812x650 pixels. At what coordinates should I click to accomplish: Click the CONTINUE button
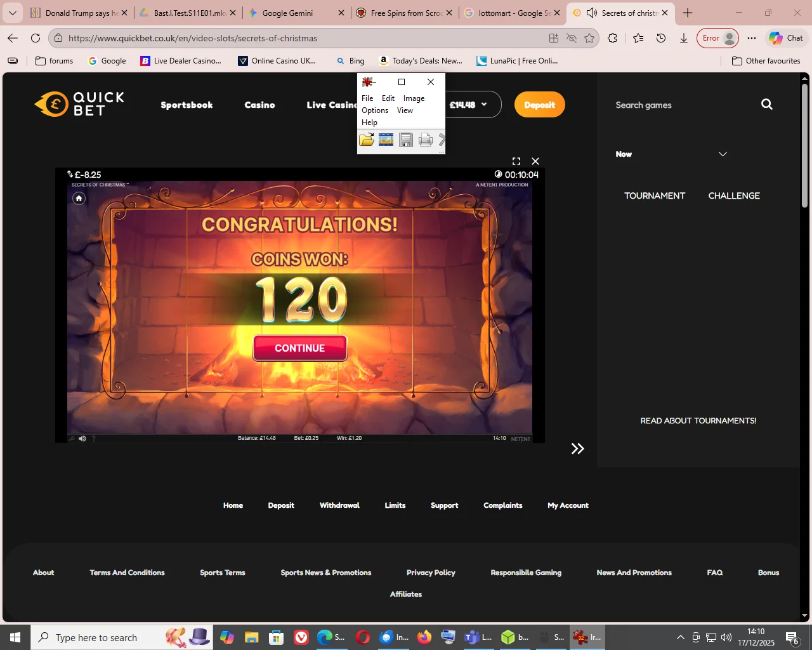[x=300, y=348]
